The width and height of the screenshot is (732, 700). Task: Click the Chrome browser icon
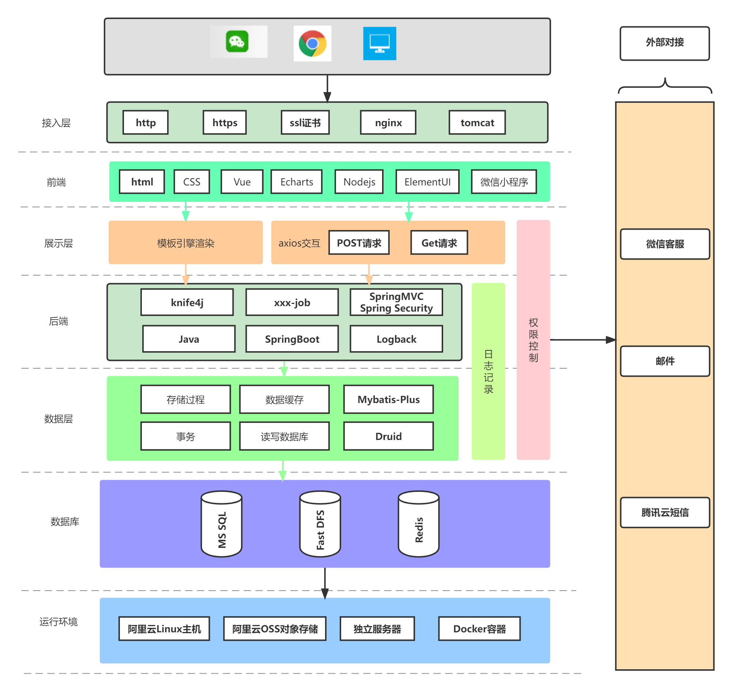[x=312, y=43]
